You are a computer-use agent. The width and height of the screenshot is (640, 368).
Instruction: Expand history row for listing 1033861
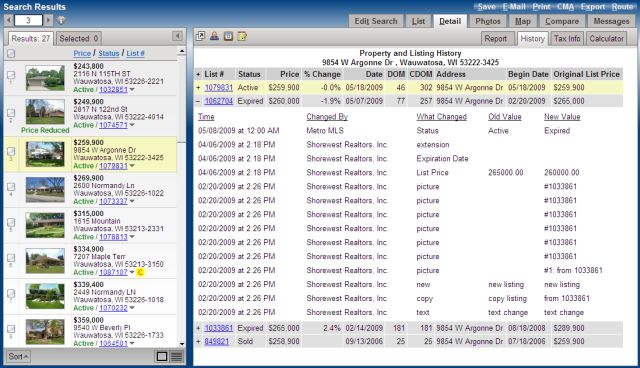(x=198, y=328)
